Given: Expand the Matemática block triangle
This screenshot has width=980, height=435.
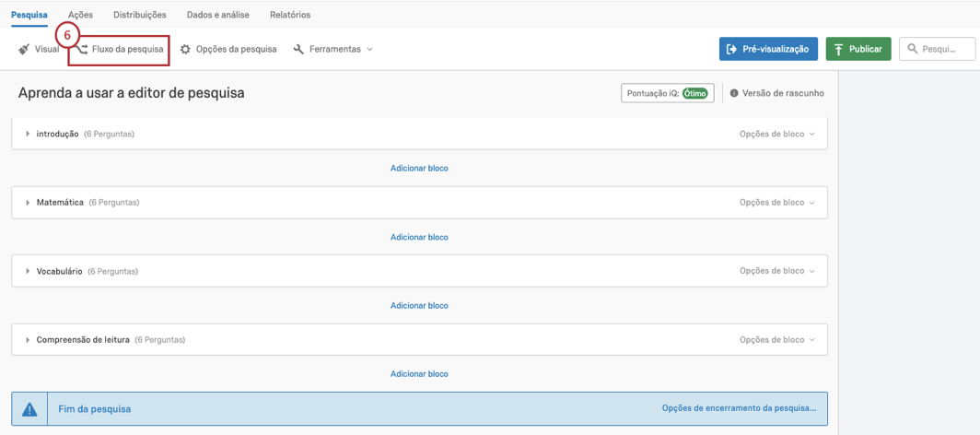Looking at the screenshot, I should pyautogui.click(x=28, y=203).
